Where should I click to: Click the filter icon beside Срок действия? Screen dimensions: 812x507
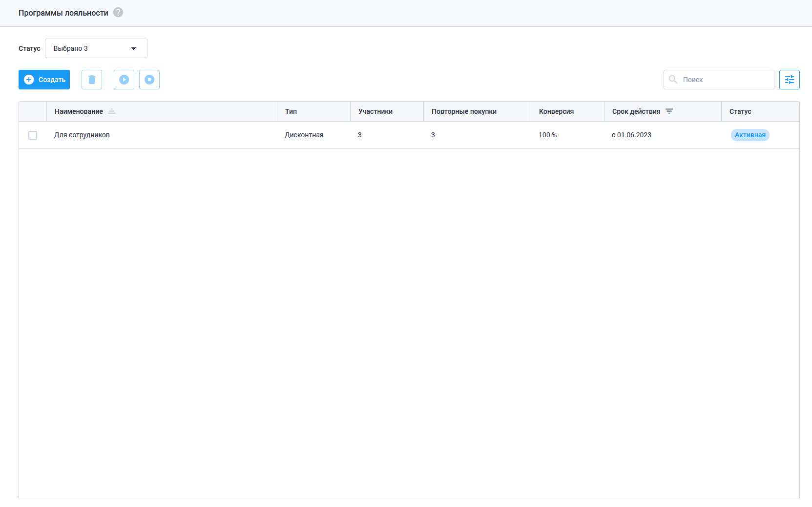point(669,111)
